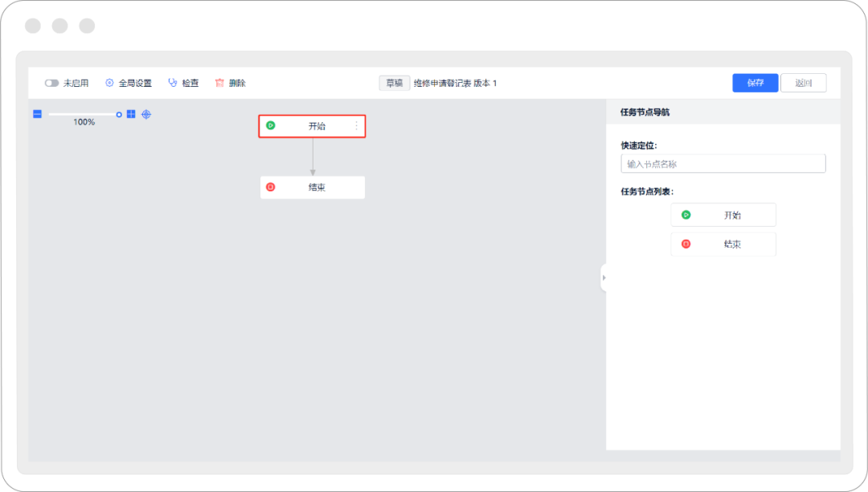Click the zoom slider handle
The width and height of the screenshot is (868, 492).
119,114
